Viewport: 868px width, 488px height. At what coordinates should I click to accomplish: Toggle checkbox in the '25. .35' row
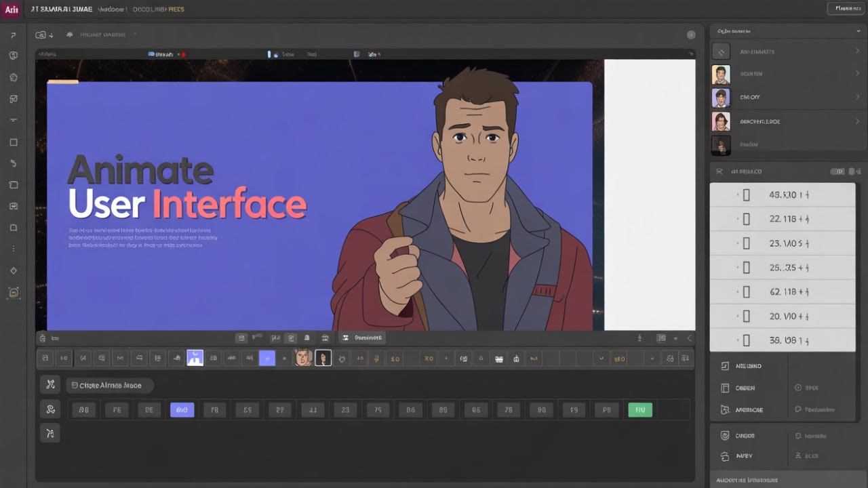pos(747,268)
